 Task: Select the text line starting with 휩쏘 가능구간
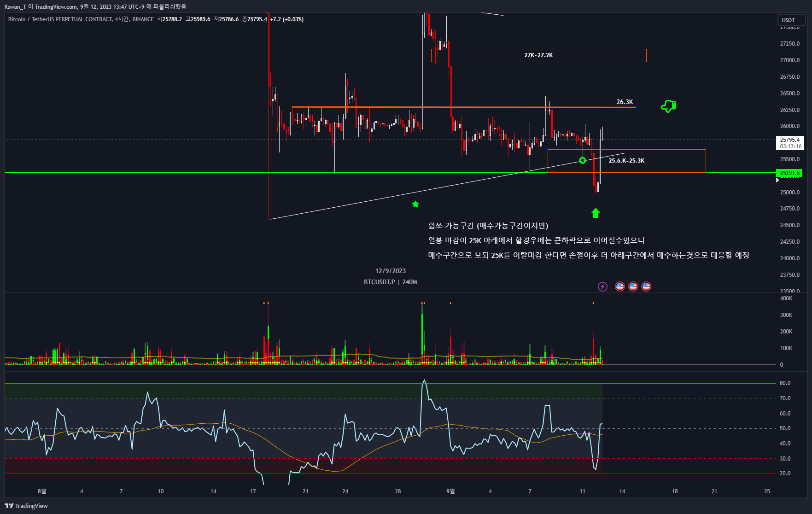click(488, 226)
